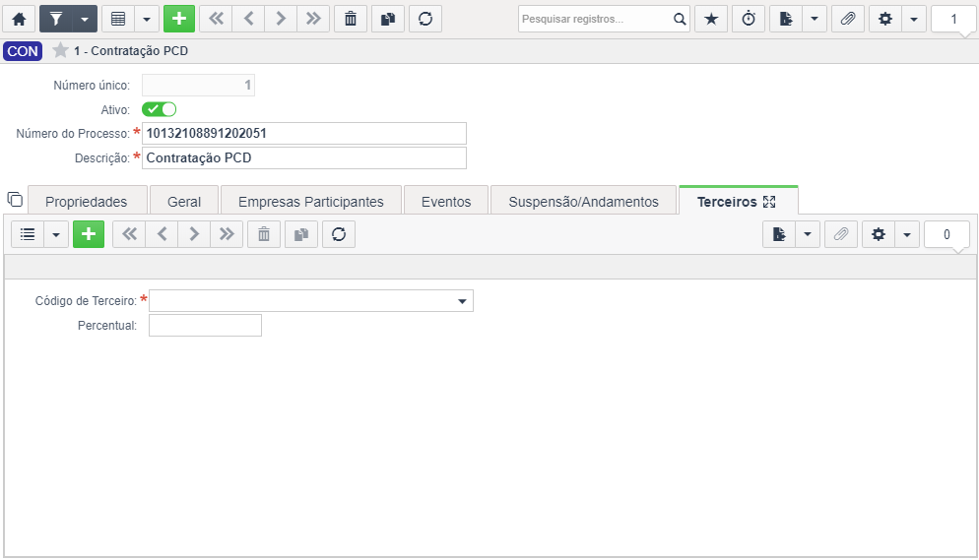Delete the record with top trash icon

[351, 19]
